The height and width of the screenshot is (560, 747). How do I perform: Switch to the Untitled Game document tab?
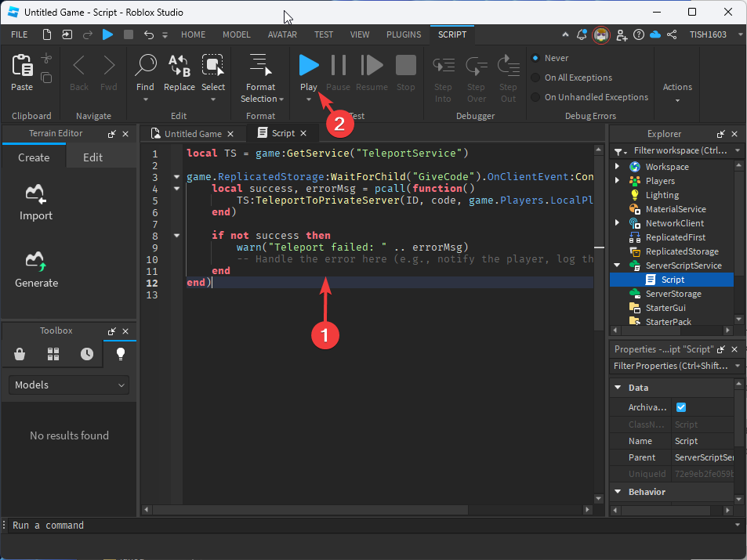tap(193, 134)
